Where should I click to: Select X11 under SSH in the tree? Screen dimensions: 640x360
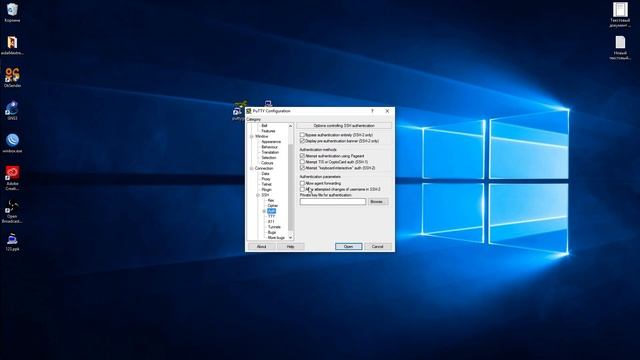coord(271,222)
